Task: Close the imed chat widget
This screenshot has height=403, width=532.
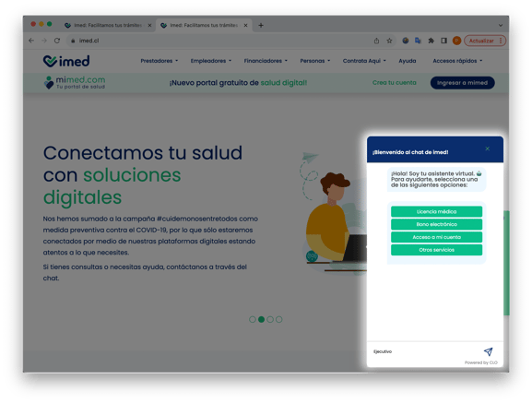Action: [x=488, y=148]
